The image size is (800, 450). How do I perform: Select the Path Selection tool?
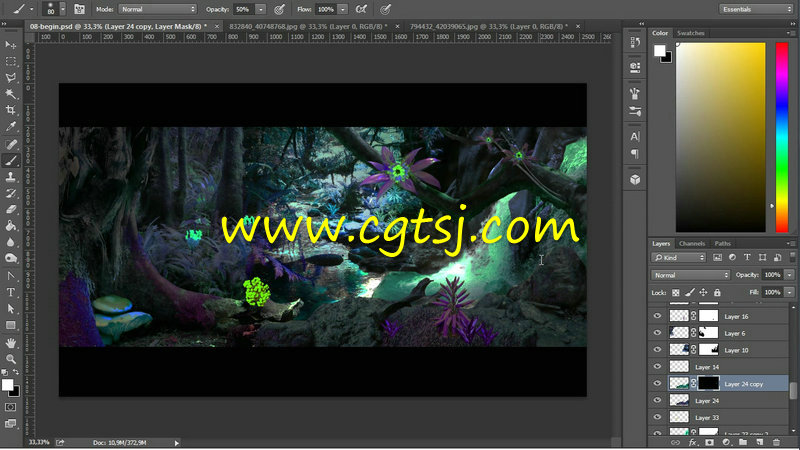(10, 309)
